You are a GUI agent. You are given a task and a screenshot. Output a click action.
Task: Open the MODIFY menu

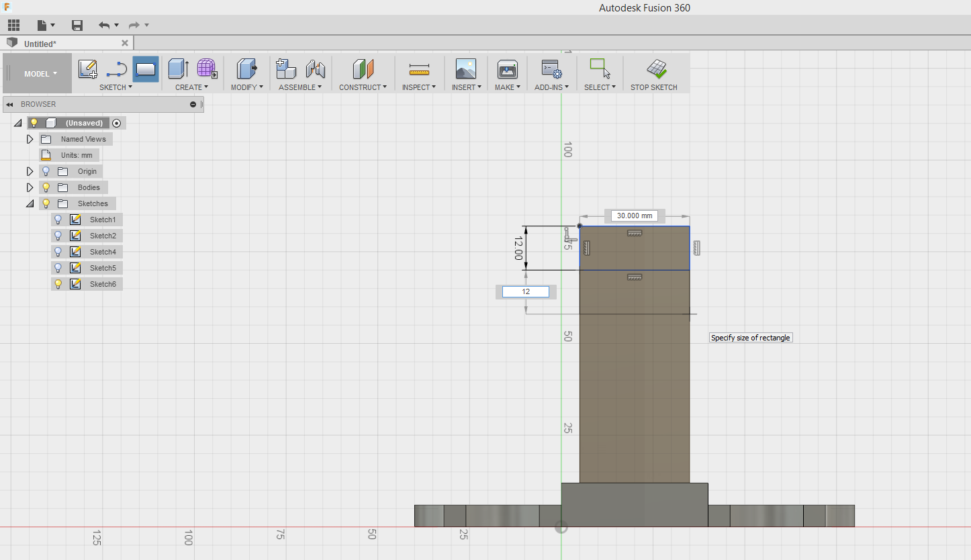[x=247, y=87]
